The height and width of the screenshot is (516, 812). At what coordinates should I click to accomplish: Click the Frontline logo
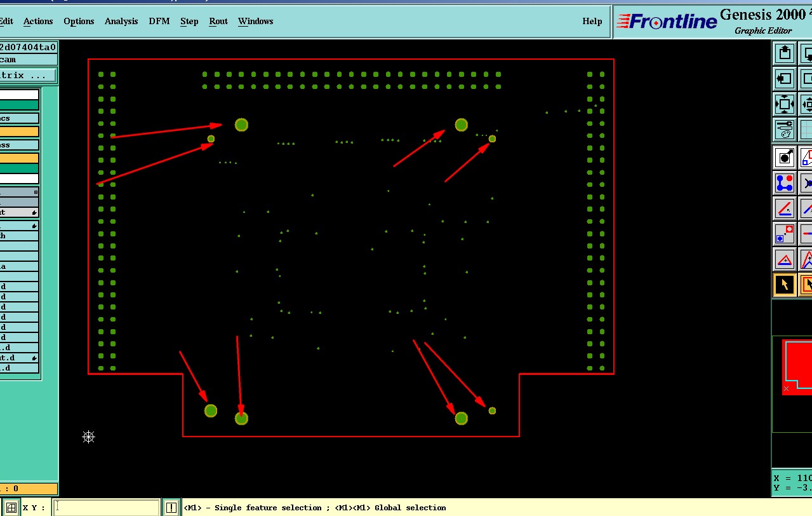[x=666, y=22]
